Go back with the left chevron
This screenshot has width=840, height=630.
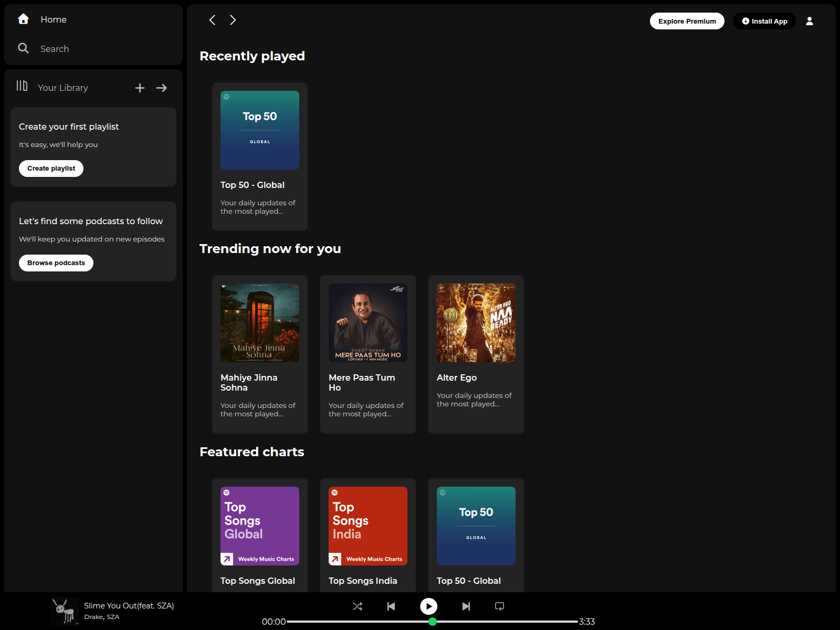click(x=212, y=20)
